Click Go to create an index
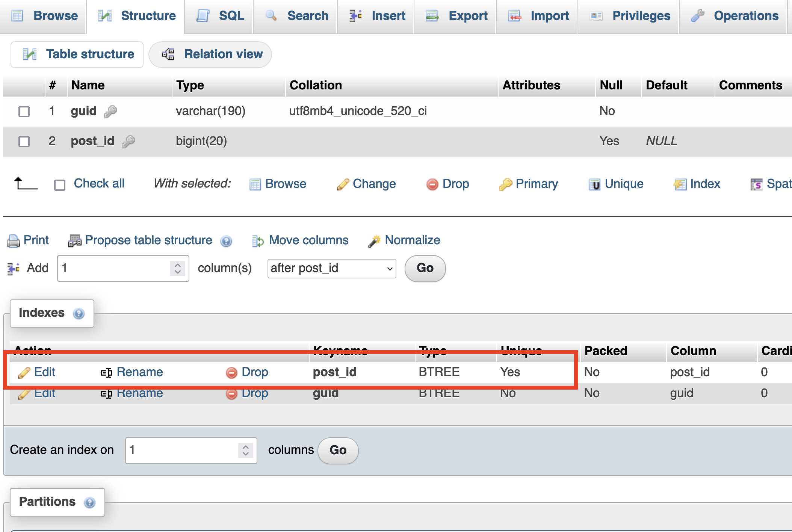Viewport: 792px width, 532px height. (338, 450)
